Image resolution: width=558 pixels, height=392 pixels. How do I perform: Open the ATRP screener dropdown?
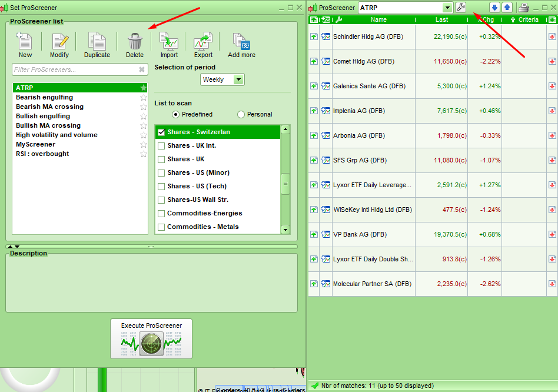(x=447, y=8)
